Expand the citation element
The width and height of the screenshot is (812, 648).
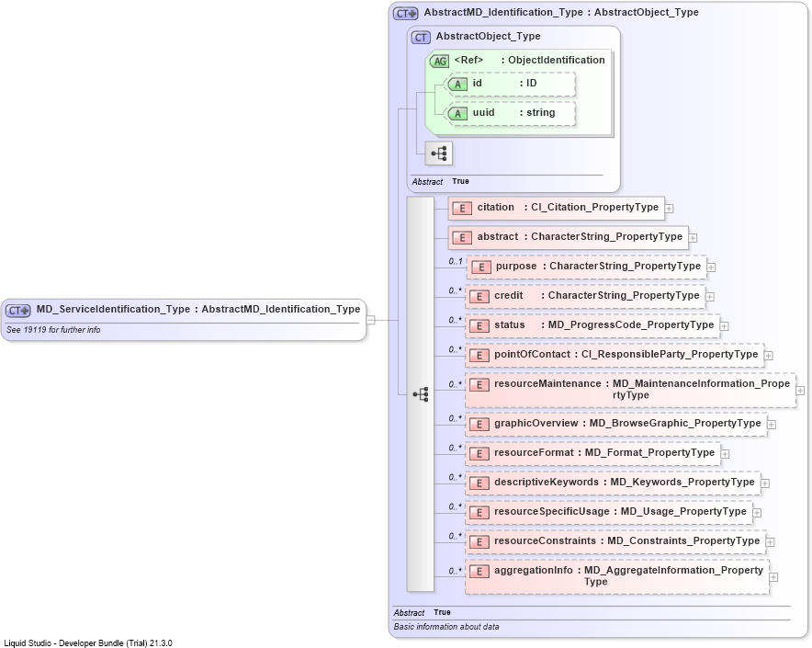coord(669,209)
